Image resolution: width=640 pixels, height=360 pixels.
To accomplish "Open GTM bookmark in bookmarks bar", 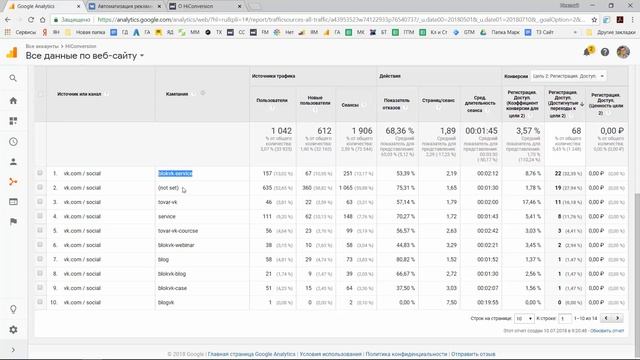I will coord(464,32).
